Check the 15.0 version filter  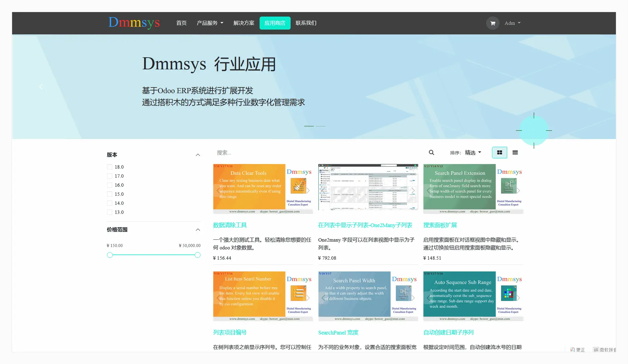tap(110, 194)
